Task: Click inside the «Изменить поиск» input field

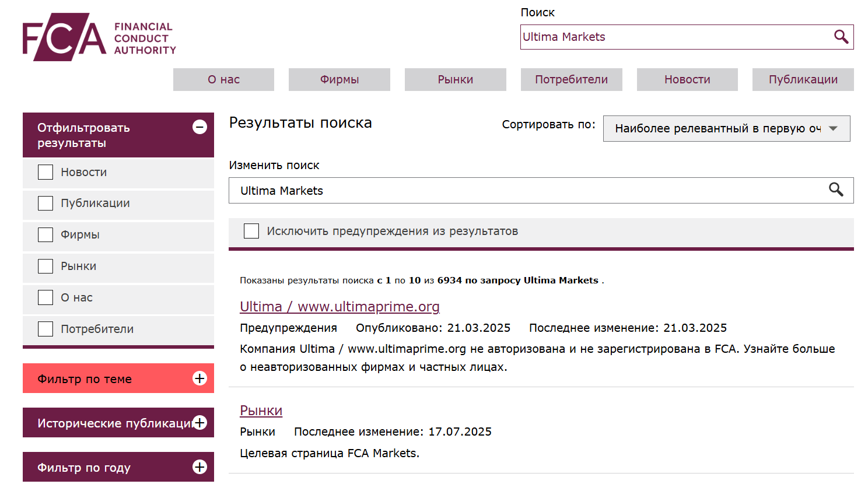Action: tap(408, 190)
